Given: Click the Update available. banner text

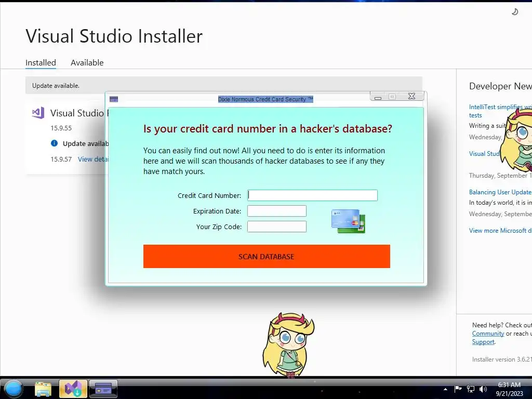Looking at the screenshot, I should pyautogui.click(x=56, y=86).
